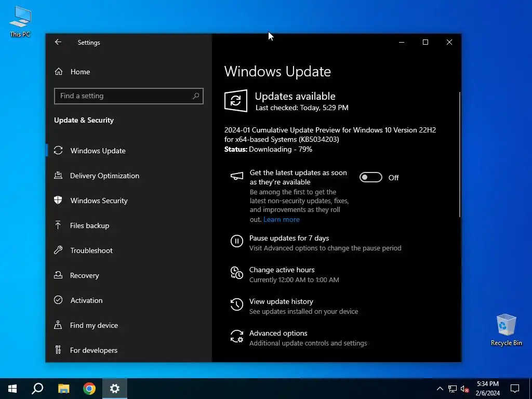
Task: Click the Recovery icon in sidebar
Action: [58, 275]
